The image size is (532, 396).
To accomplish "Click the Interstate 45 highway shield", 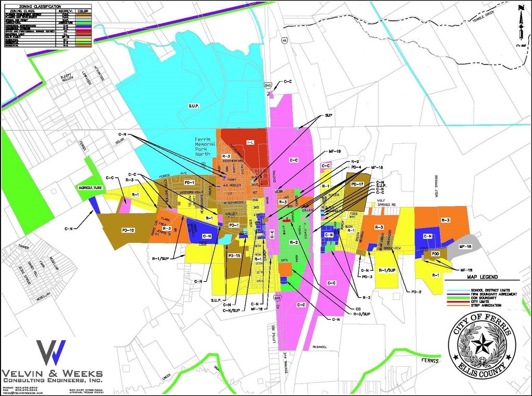I will pos(284,40).
